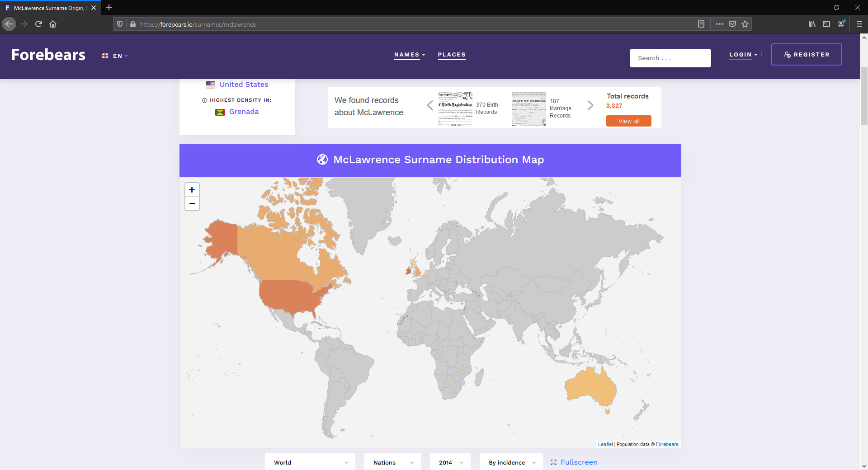Click the 187 Marriage Records text
Image resolution: width=868 pixels, height=470 pixels.
click(x=561, y=108)
